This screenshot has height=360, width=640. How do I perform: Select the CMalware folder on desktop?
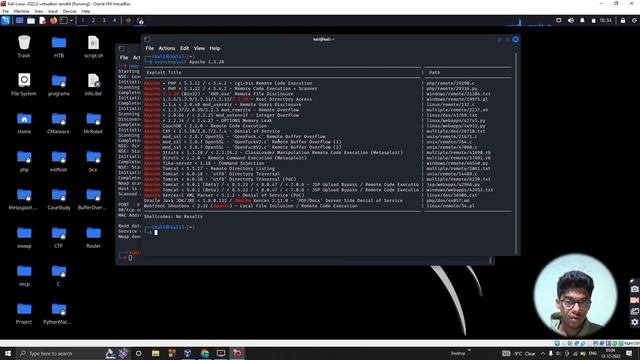click(x=59, y=122)
